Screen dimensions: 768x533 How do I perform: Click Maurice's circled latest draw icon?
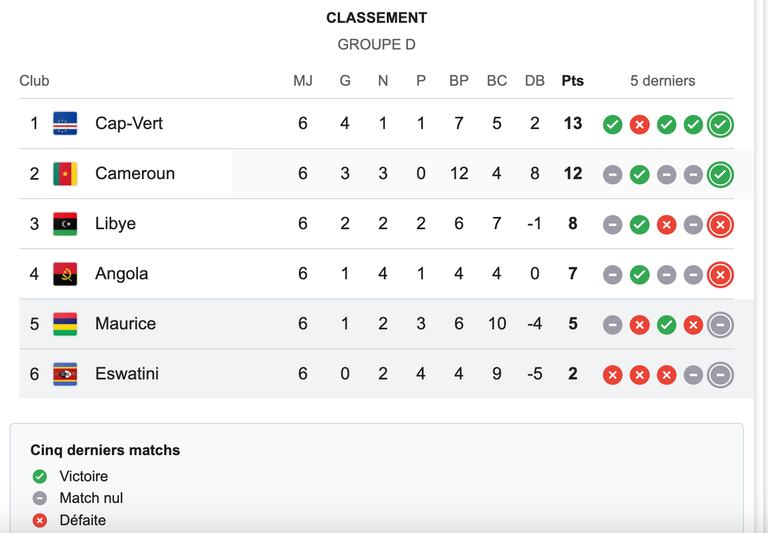(x=720, y=325)
